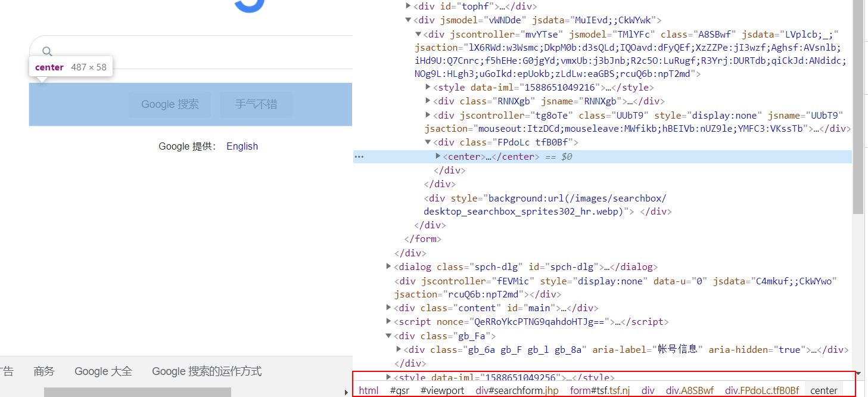868x397 pixels.
Task: Click the 手气不错 button
Action: pyautogui.click(x=256, y=104)
